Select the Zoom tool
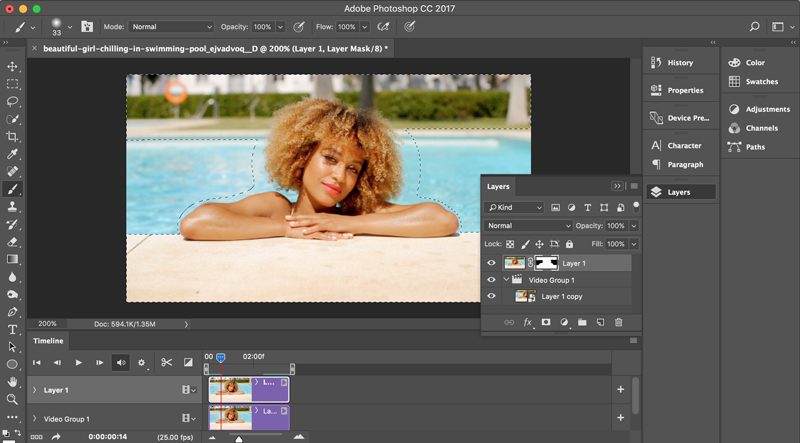Image resolution: width=800 pixels, height=443 pixels. (12, 399)
